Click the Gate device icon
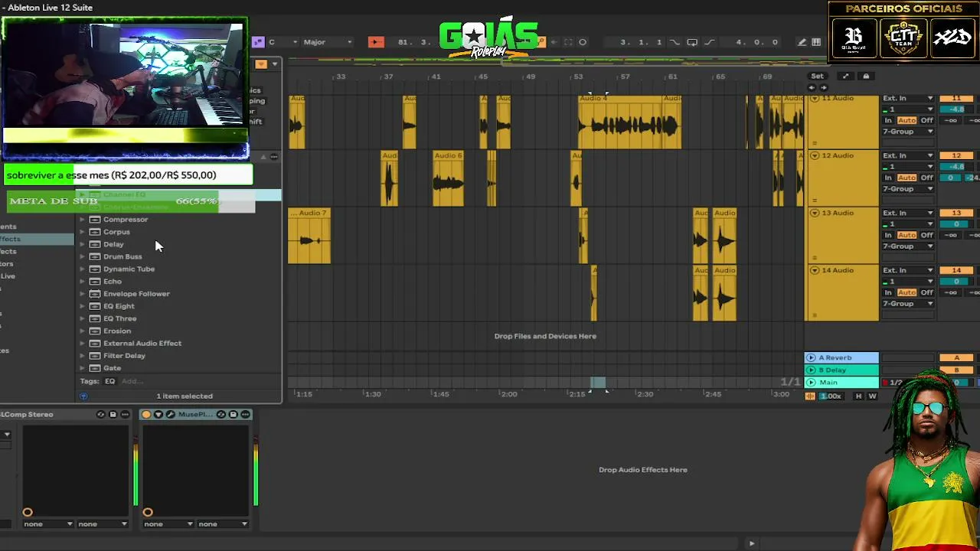Image resolution: width=980 pixels, height=551 pixels. [95, 368]
